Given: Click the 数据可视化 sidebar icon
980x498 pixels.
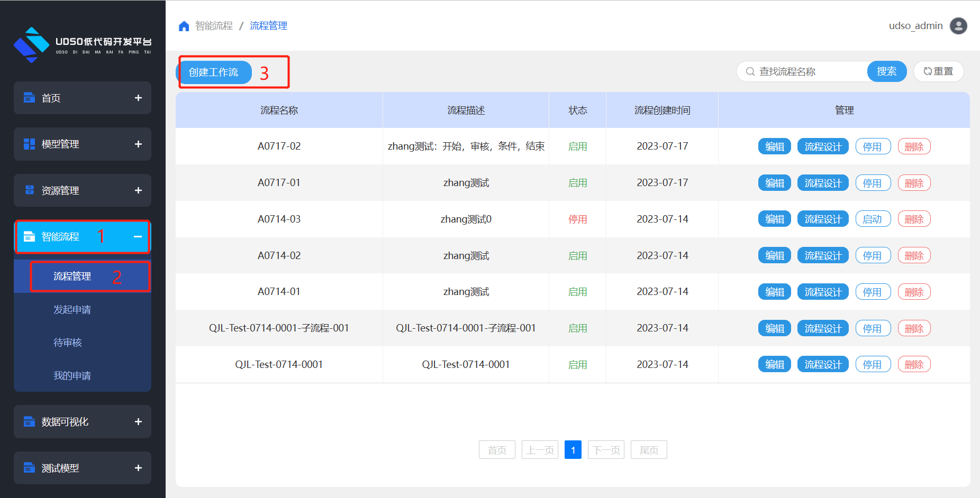Looking at the screenshot, I should [x=29, y=421].
